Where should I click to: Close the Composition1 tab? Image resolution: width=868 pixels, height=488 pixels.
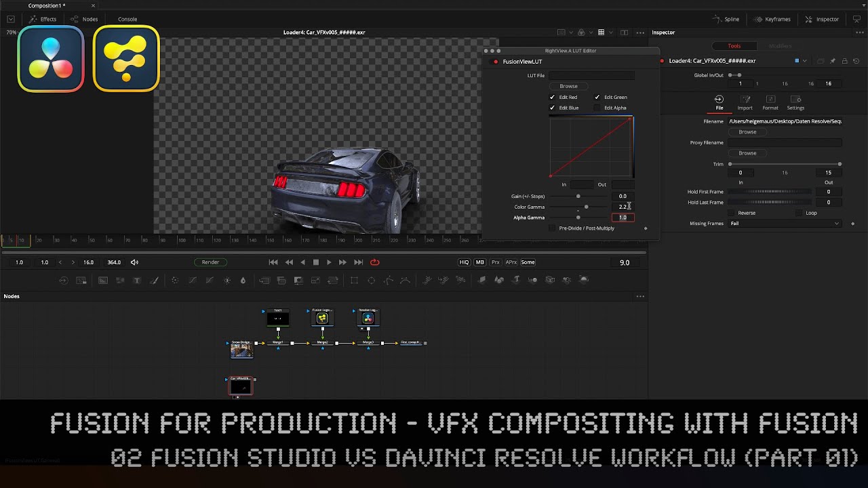pyautogui.click(x=93, y=5)
